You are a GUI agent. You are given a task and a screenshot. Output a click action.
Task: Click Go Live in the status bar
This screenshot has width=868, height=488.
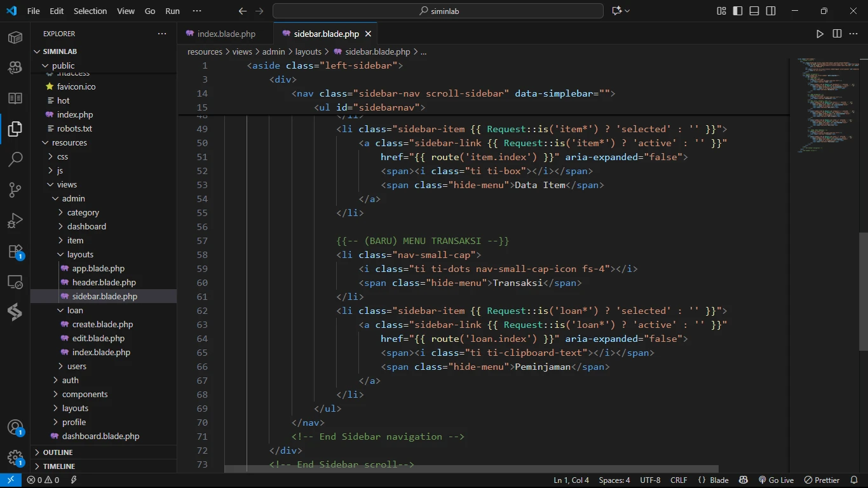click(776, 480)
